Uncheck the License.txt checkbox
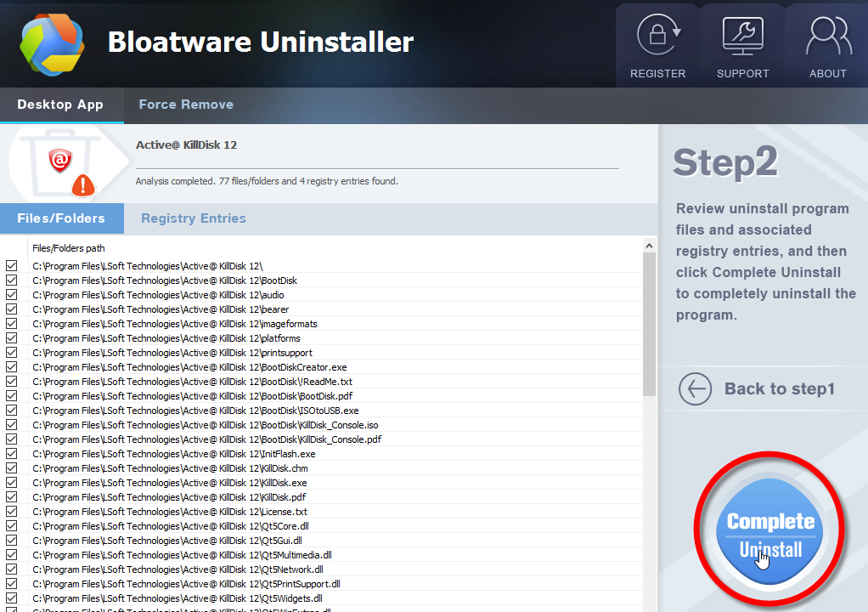868x612 pixels. [11, 511]
